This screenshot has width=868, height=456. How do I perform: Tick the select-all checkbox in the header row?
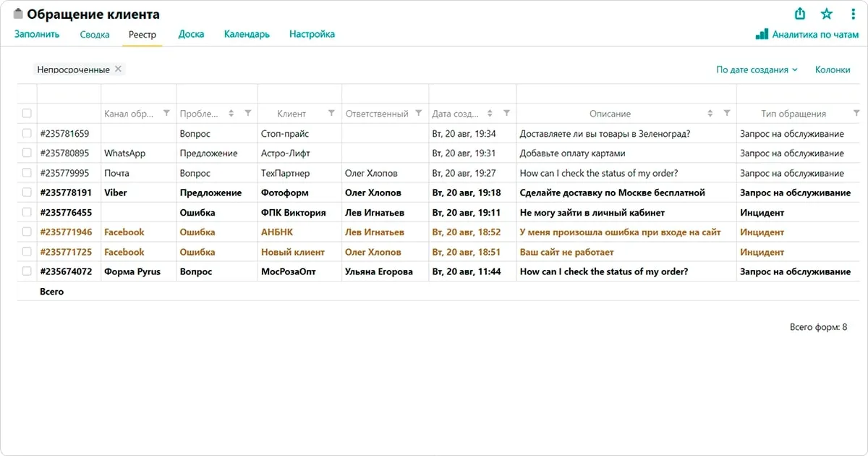click(27, 113)
